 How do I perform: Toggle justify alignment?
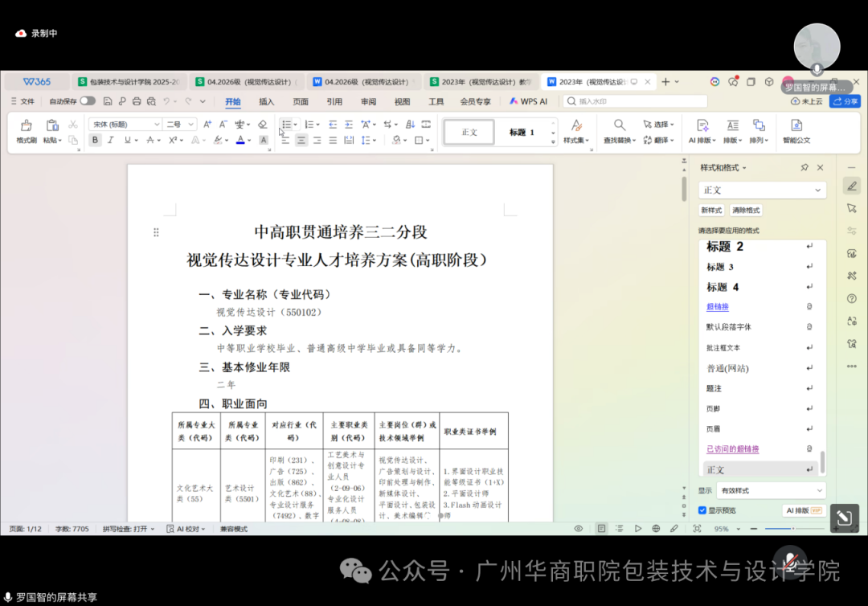[333, 140]
